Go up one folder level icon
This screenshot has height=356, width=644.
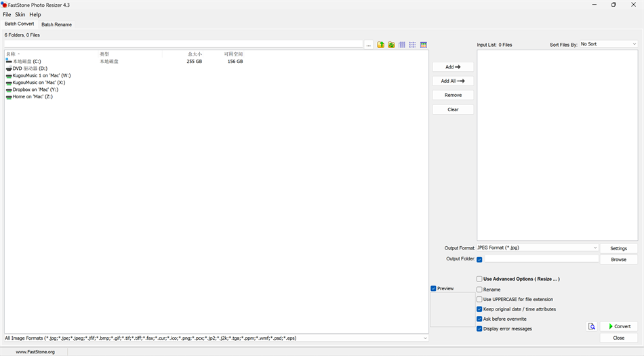click(381, 45)
